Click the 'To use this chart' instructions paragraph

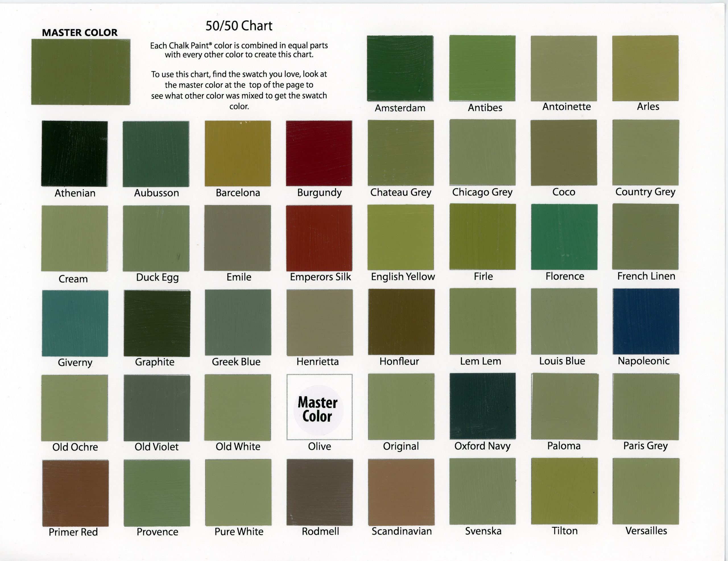coord(239,90)
